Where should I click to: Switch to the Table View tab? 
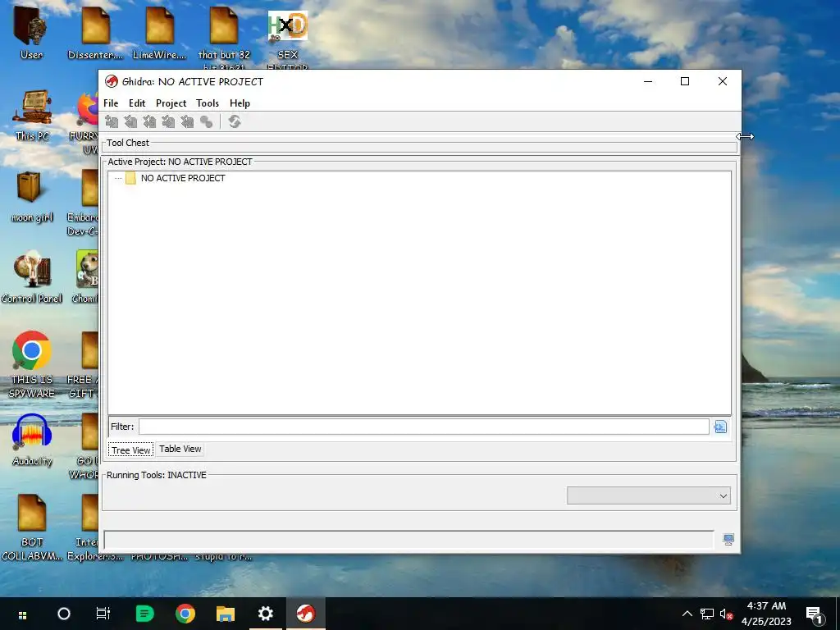click(x=180, y=449)
